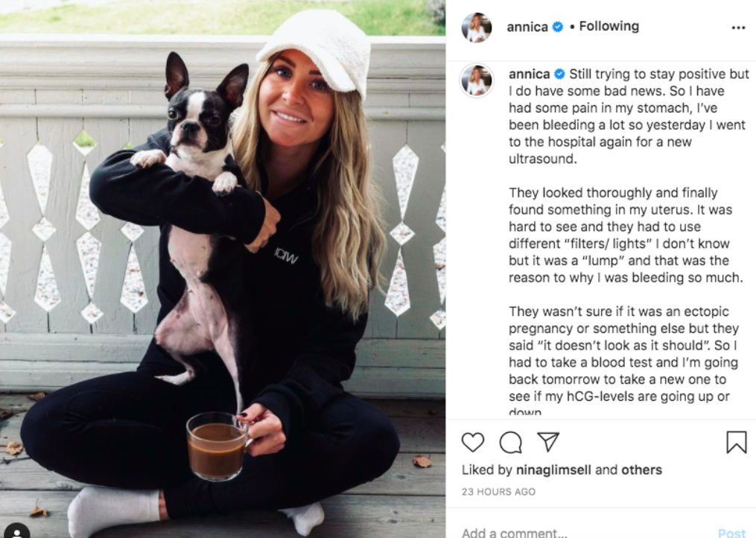Viewport: 756px width, 538px height.
Task: Open comments via the speech bubble icon
Action: coord(511,442)
